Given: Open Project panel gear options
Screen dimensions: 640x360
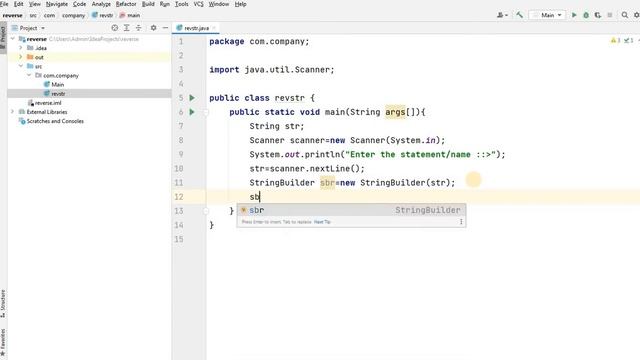Looking at the screenshot, I should 153,28.
